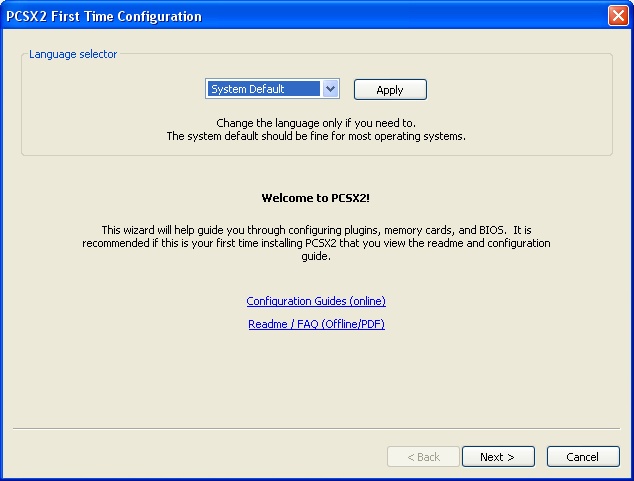Click the 'Language selector' group label

pos(73,54)
